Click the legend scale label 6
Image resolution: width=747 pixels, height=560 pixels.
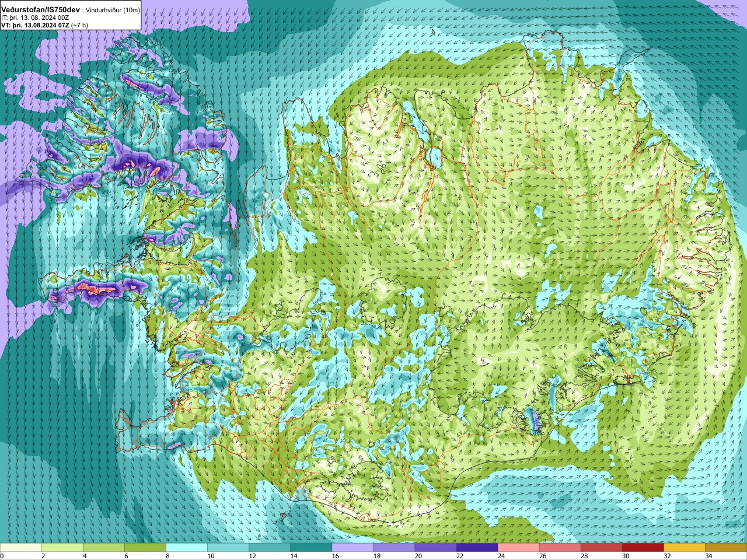[x=126, y=556]
